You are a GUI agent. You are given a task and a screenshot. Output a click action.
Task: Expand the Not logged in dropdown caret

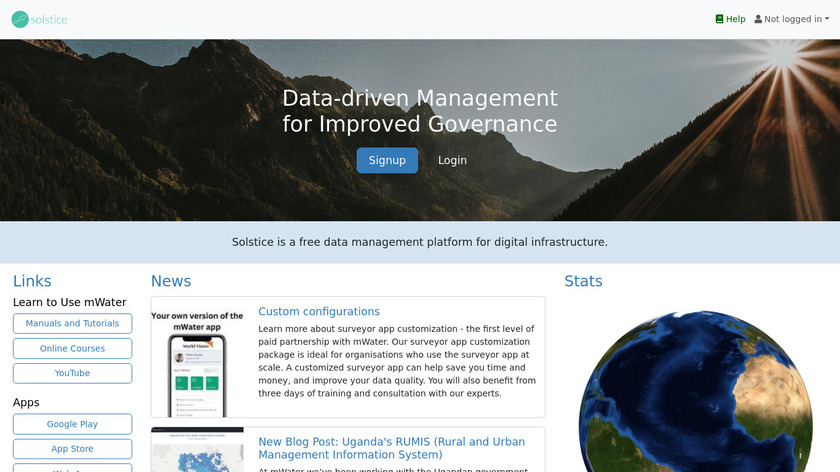click(x=827, y=19)
